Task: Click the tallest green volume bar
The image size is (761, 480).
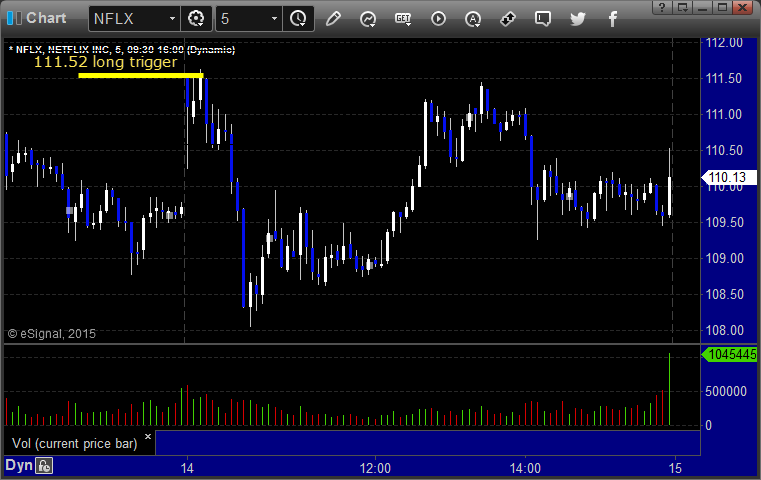Action: click(x=670, y=389)
